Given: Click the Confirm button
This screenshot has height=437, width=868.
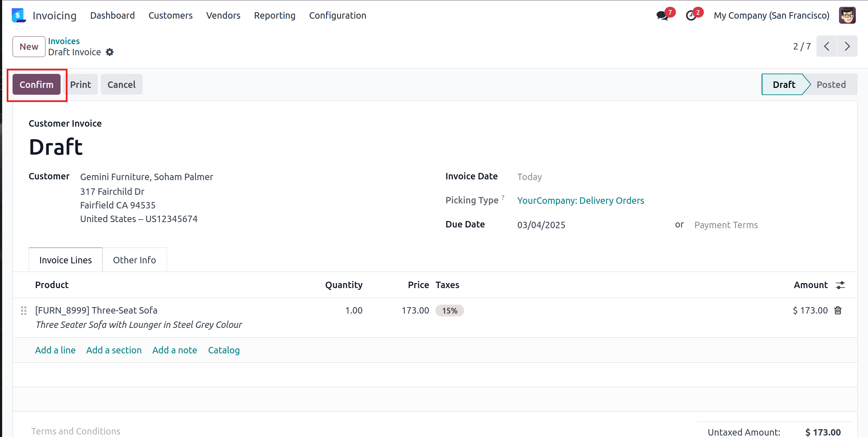Looking at the screenshot, I should pyautogui.click(x=37, y=85).
